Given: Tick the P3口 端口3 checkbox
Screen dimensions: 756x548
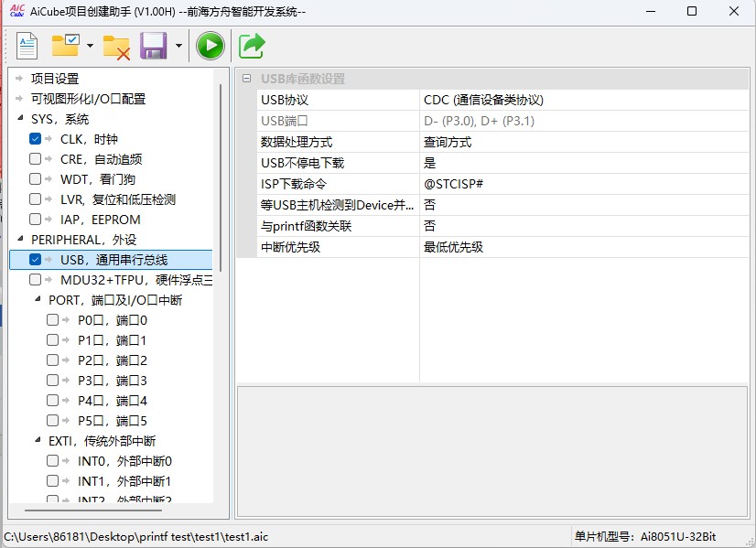Looking at the screenshot, I should (53, 381).
